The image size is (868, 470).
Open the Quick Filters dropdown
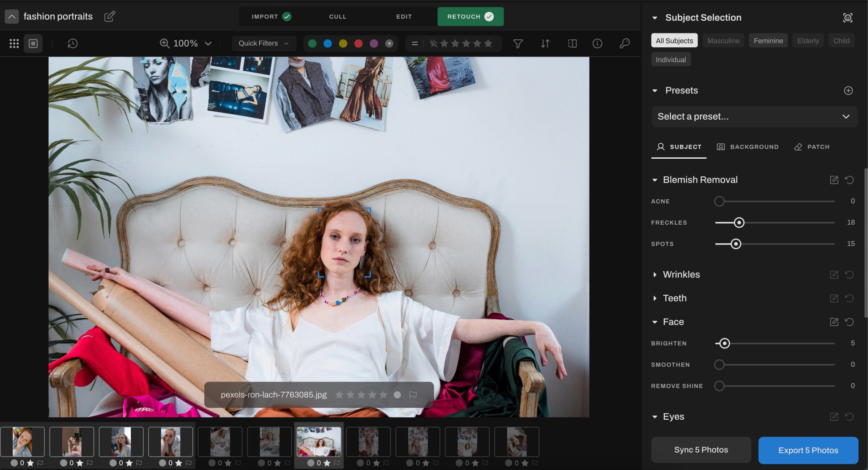(263, 43)
